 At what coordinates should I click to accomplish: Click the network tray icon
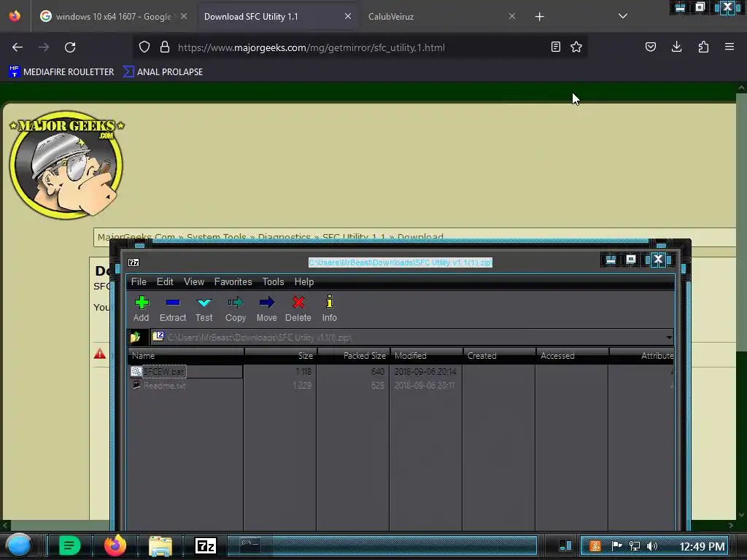[635, 546]
